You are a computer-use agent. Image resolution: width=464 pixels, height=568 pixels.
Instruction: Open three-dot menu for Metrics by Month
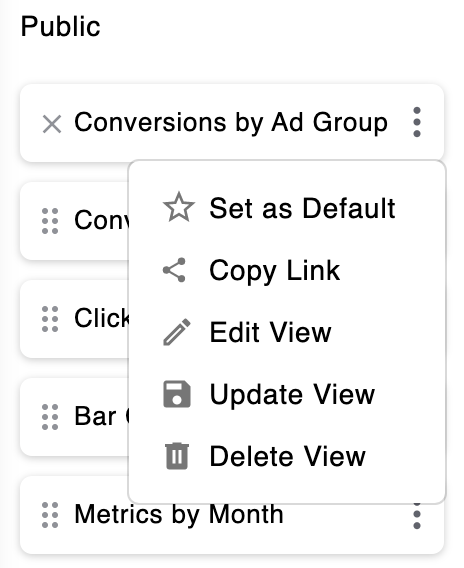pyautogui.click(x=417, y=516)
